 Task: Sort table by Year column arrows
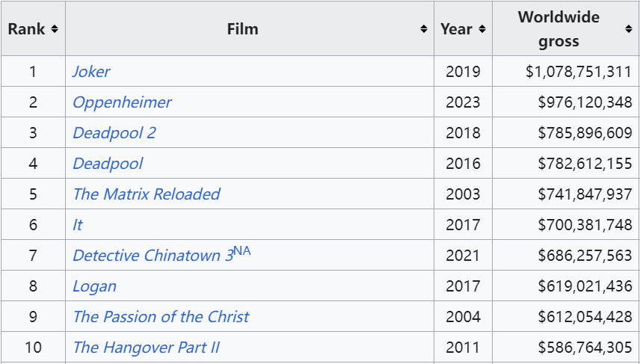coord(482,29)
